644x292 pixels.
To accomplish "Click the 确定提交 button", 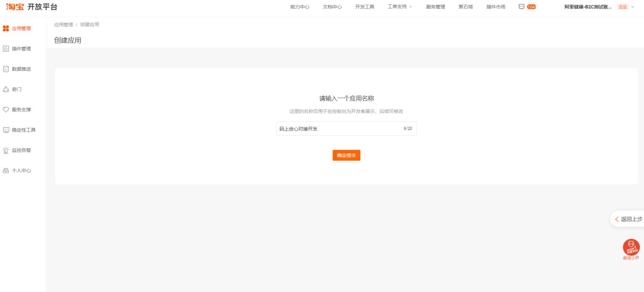I will pos(346,155).
